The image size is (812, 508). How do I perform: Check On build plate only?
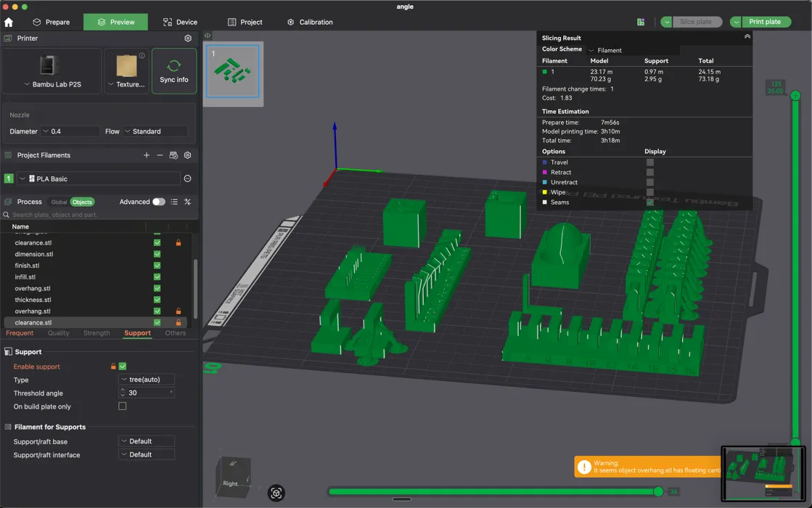(122, 406)
